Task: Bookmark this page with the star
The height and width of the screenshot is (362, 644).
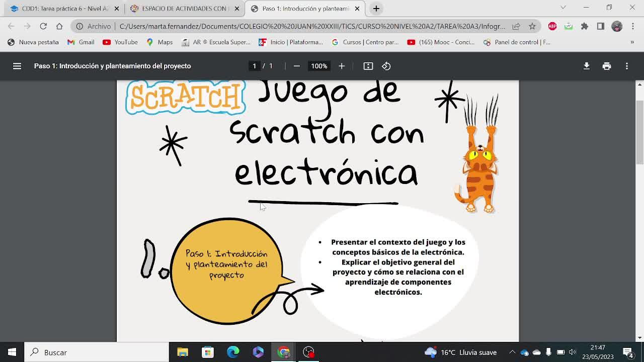Action: click(x=532, y=26)
